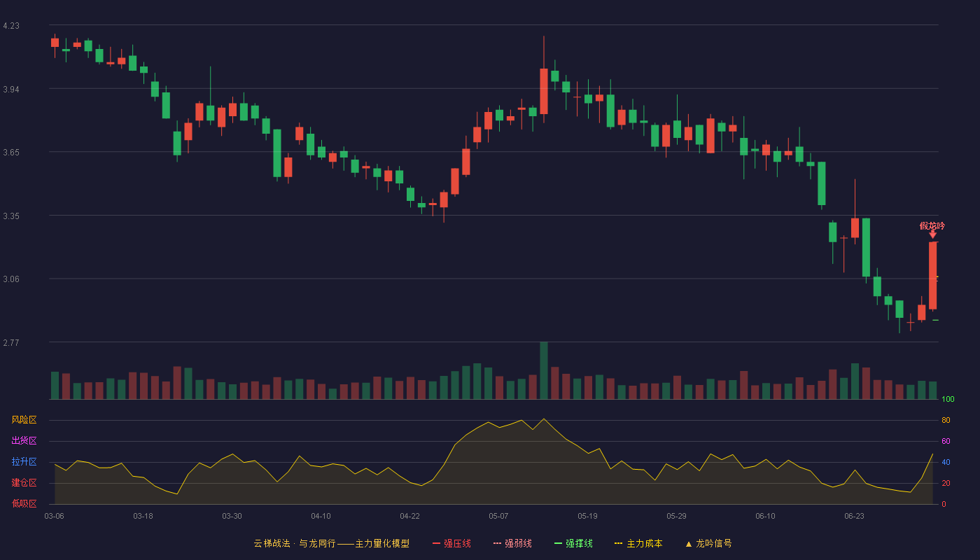Screen dimensions: 980x560
Task: Click the green 100 indicator axis value
Action: (x=948, y=400)
